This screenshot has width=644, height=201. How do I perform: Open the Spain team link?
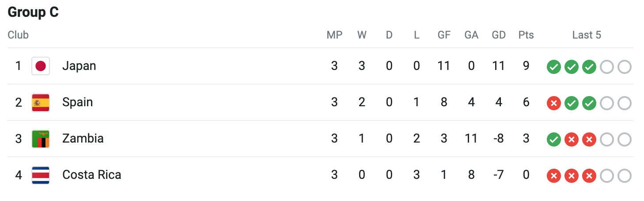(x=77, y=102)
